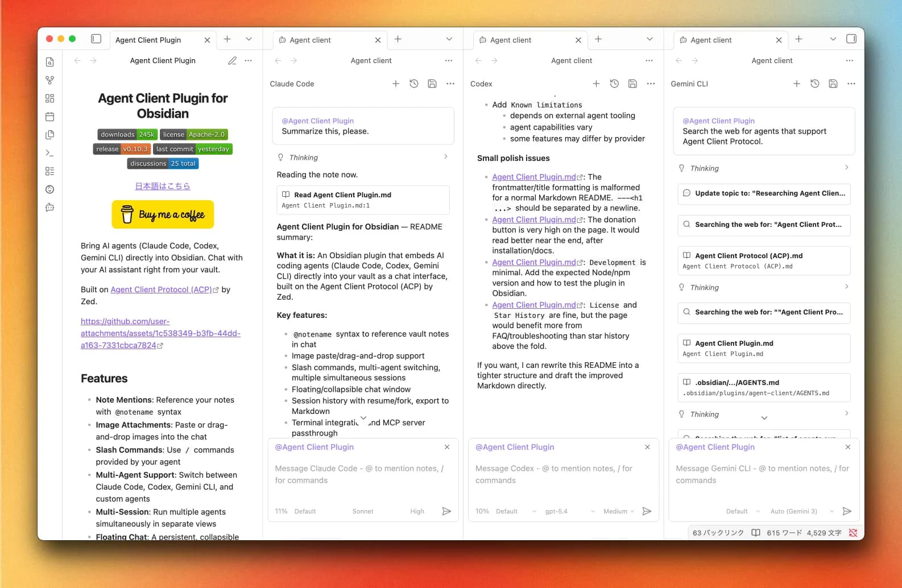Click the sync status icon in the status bar
Image resolution: width=902 pixels, height=588 pixels.
coord(853,533)
